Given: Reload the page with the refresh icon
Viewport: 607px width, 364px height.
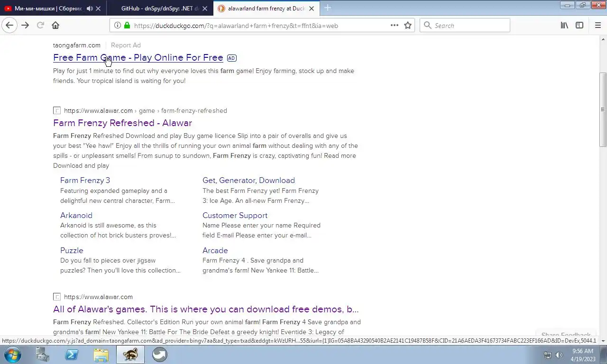Looking at the screenshot, I should point(40,26).
